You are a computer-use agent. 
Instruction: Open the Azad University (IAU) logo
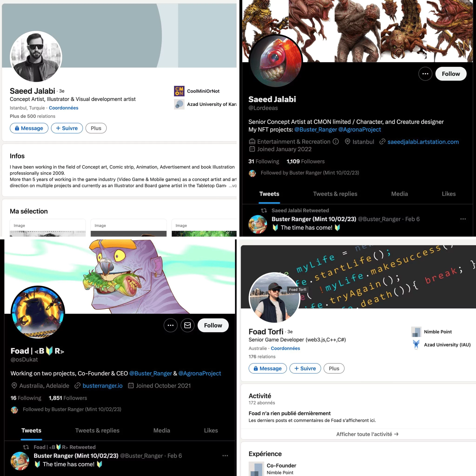coord(416,344)
